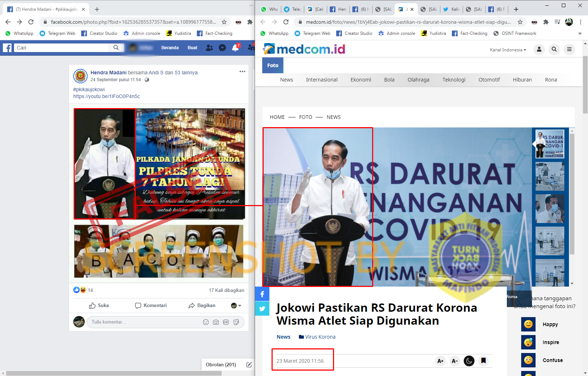Click Beranda in Facebook top bar
The width and height of the screenshot is (588, 376).
(170, 48)
